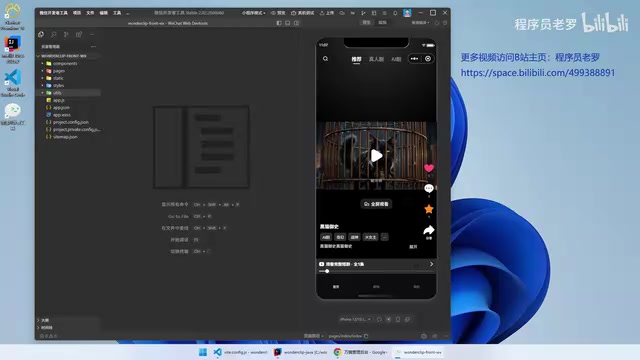Image resolution: width=640 pixels, height=360 pixels.
Task: Click the video progress slider handle
Action: (327, 271)
